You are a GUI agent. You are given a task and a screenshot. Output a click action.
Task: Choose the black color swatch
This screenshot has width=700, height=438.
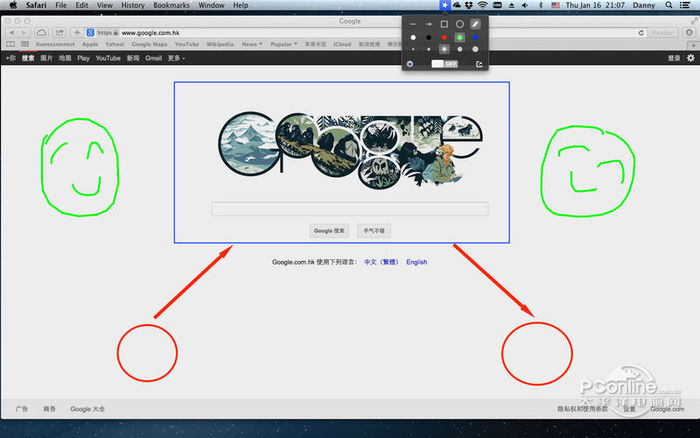click(429, 38)
